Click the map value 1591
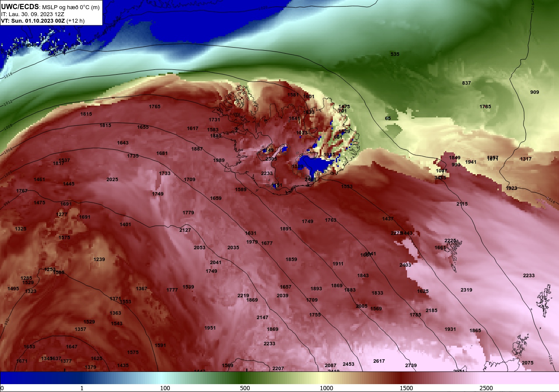Screen dimensions: 559x392 click(x=160, y=345)
